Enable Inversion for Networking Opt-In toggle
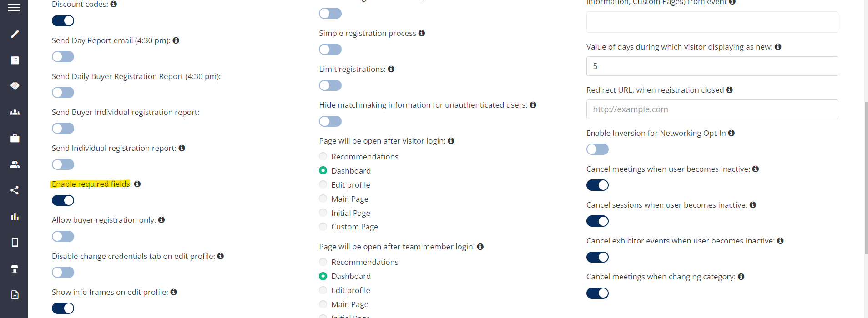The width and height of the screenshot is (868, 318). 597,149
